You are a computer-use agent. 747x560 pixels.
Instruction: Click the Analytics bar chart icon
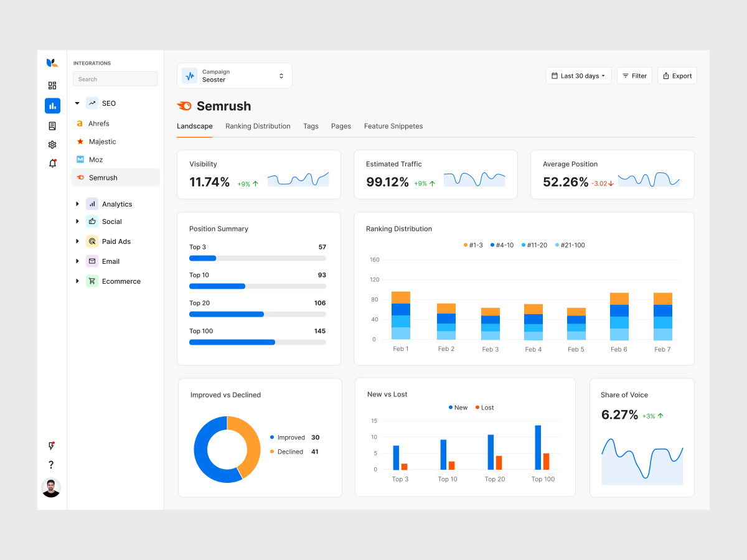pyautogui.click(x=92, y=204)
